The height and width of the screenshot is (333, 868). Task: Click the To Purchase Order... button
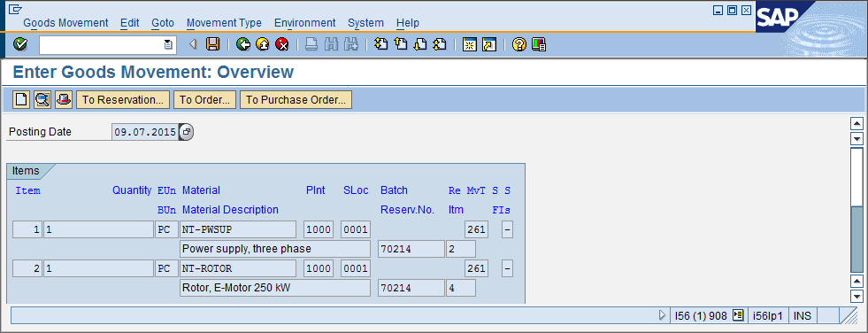(x=296, y=100)
